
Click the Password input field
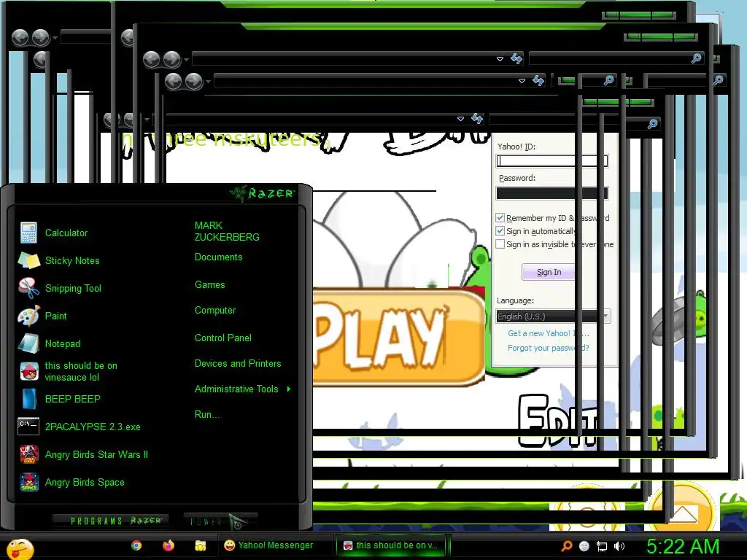click(551, 192)
